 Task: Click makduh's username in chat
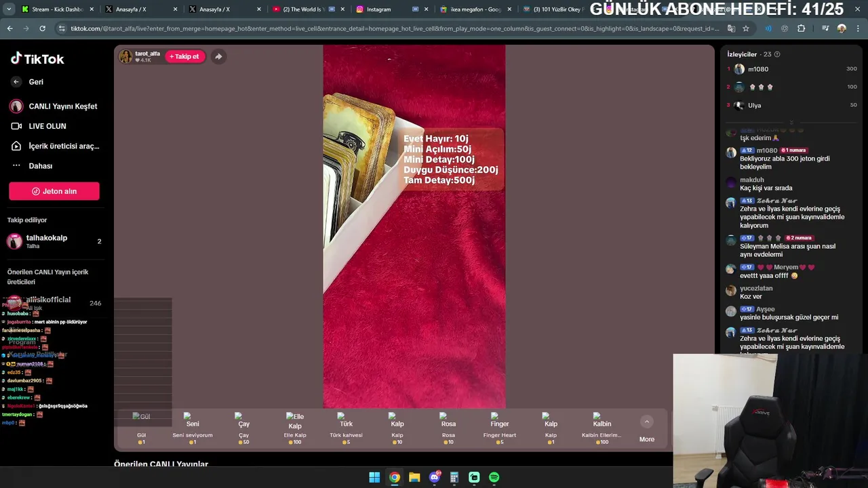[x=752, y=180]
